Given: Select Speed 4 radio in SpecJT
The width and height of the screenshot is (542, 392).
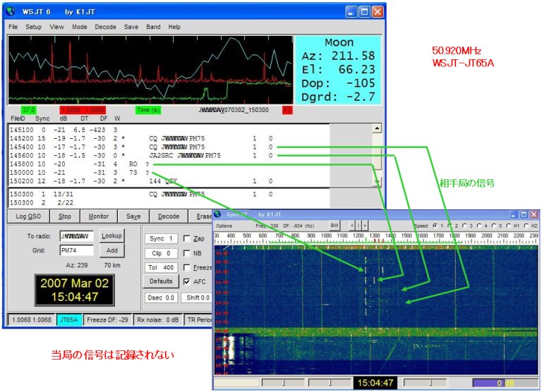Looking at the screenshot, I should pyautogui.click(x=479, y=226).
